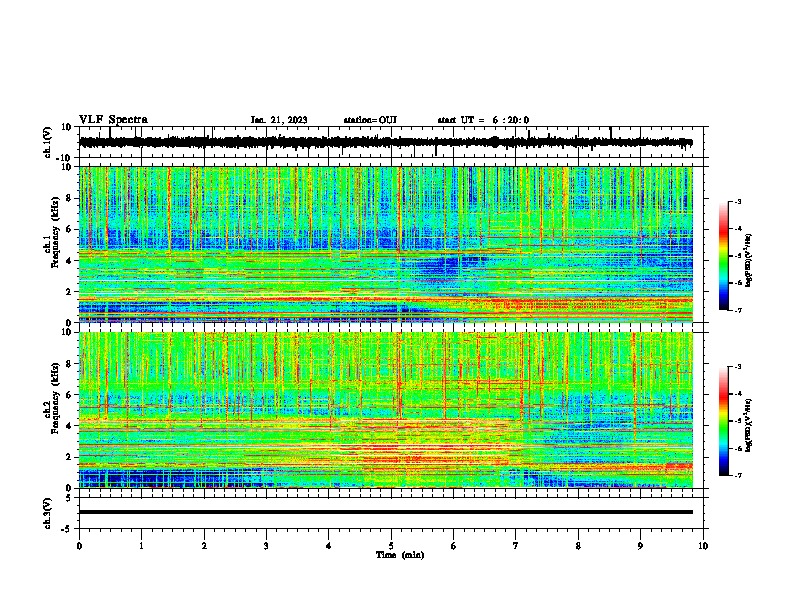Click the "6" kHz tick on ch.2 frequency axis

pyautogui.click(x=70, y=395)
